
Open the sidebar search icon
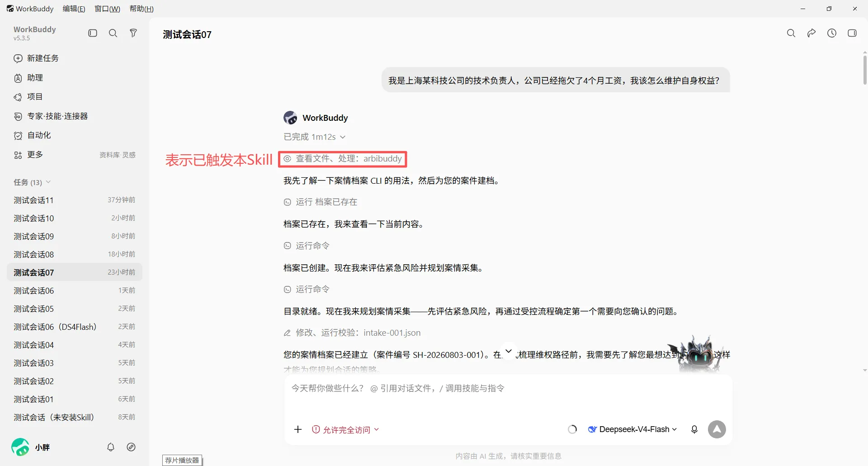coord(113,33)
